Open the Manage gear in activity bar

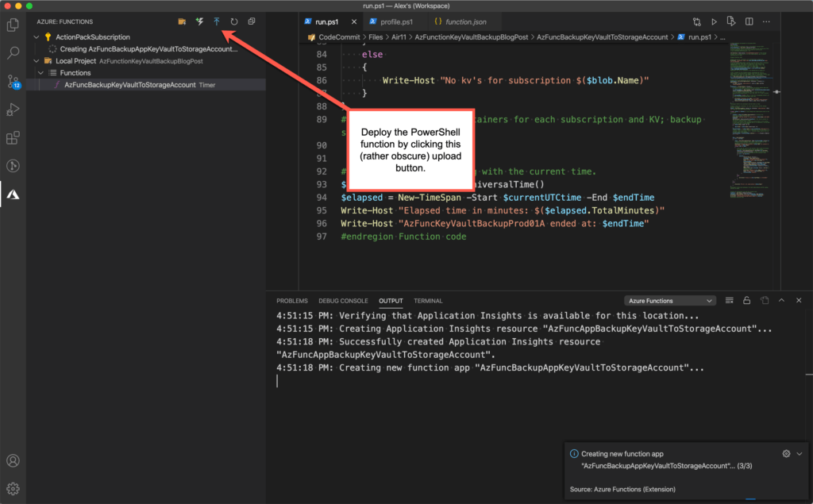[x=13, y=488]
